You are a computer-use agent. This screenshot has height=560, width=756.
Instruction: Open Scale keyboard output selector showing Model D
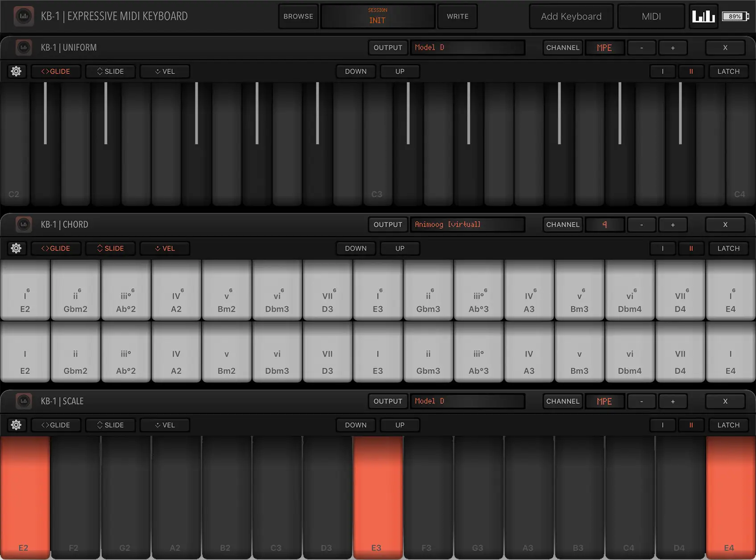(x=468, y=401)
